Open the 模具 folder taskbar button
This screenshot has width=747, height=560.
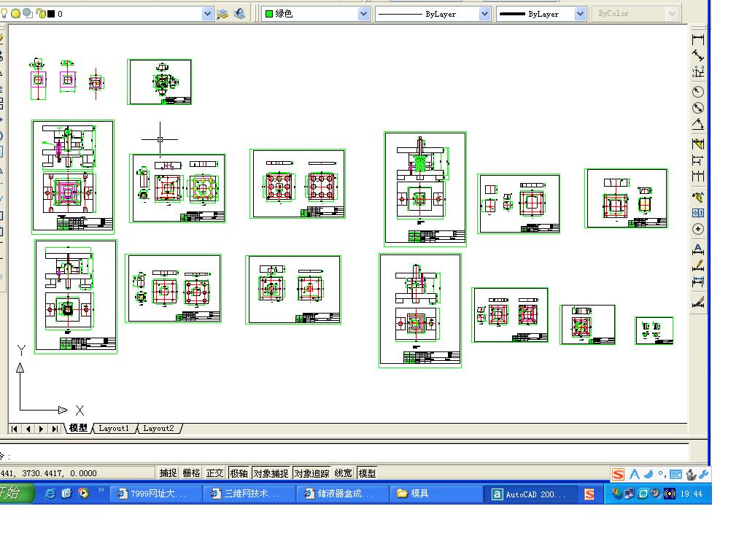click(435, 494)
